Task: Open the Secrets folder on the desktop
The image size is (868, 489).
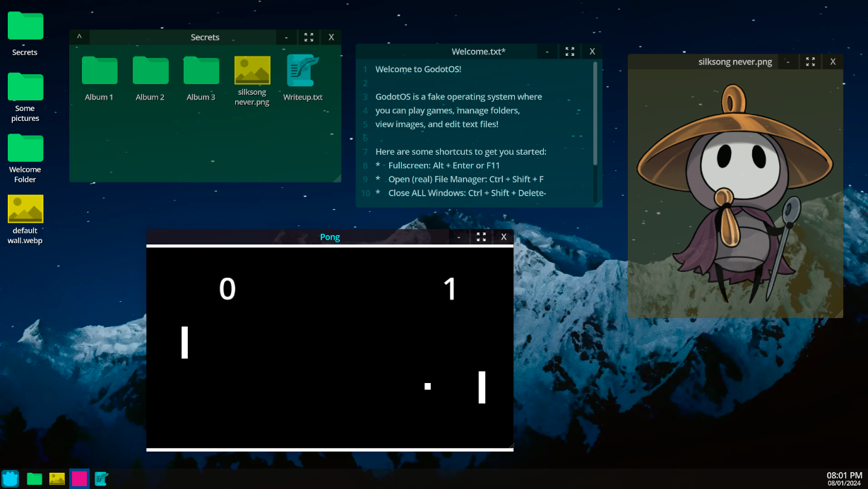Action: pyautogui.click(x=25, y=33)
